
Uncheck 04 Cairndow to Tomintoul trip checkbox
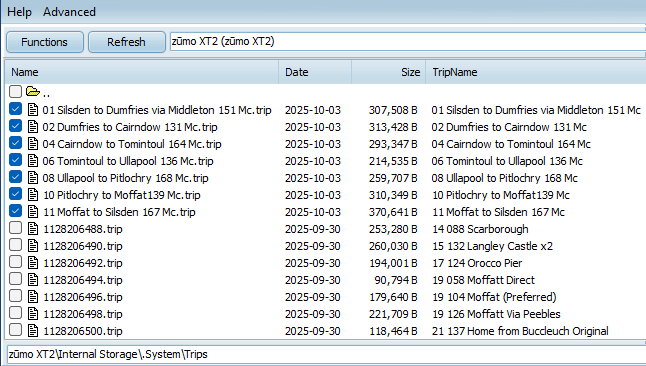pos(15,143)
